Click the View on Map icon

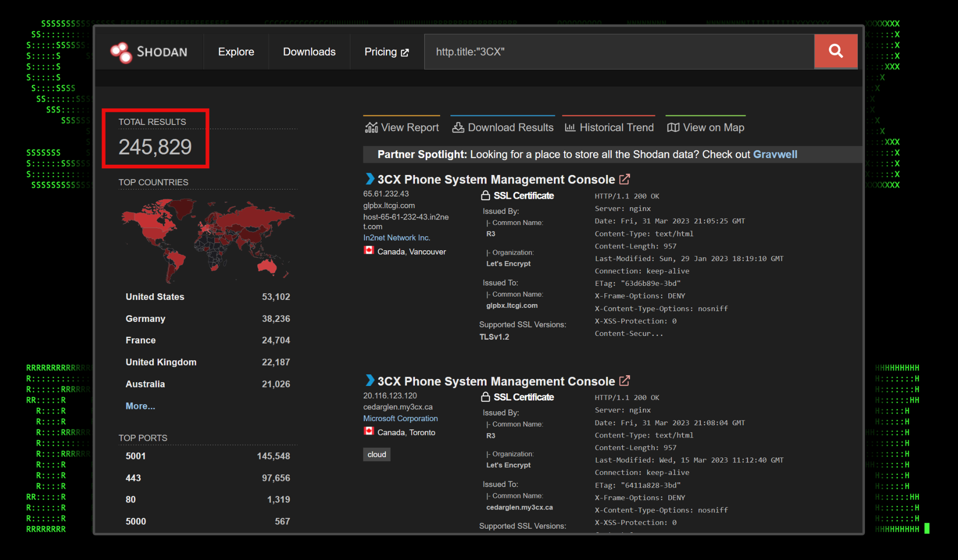tap(673, 127)
